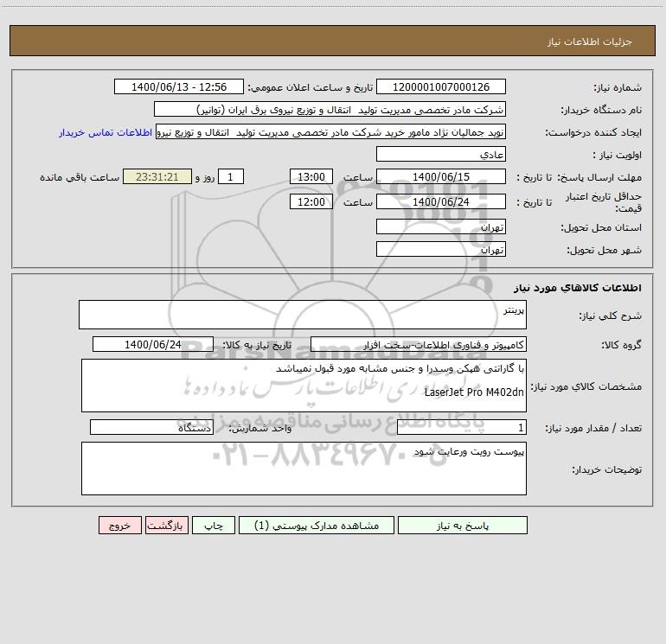The width and height of the screenshot is (666, 644).
Task: Click the label ساعت باقی مانده
Action: click(80, 177)
